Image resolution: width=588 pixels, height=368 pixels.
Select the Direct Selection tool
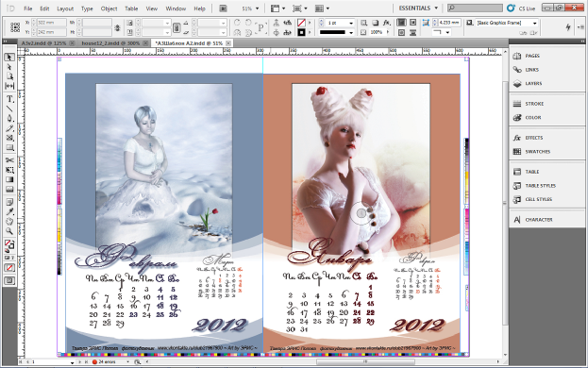9,67
